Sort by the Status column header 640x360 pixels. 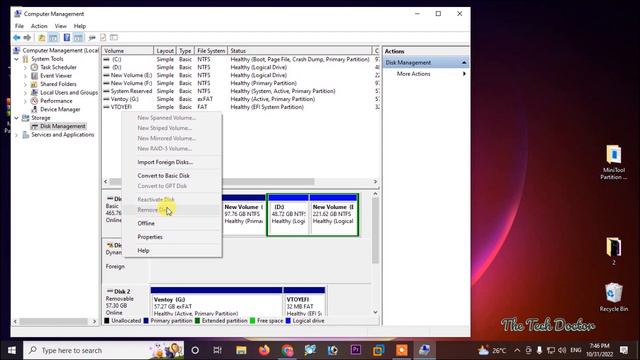(300, 51)
